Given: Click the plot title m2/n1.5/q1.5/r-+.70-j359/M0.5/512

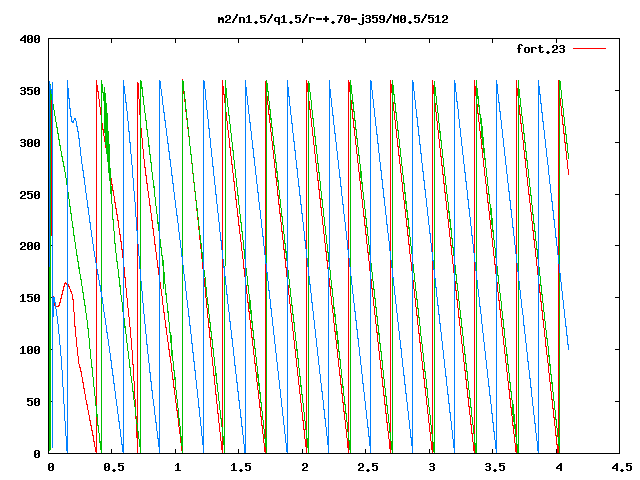Looking at the screenshot, I should [333, 19].
